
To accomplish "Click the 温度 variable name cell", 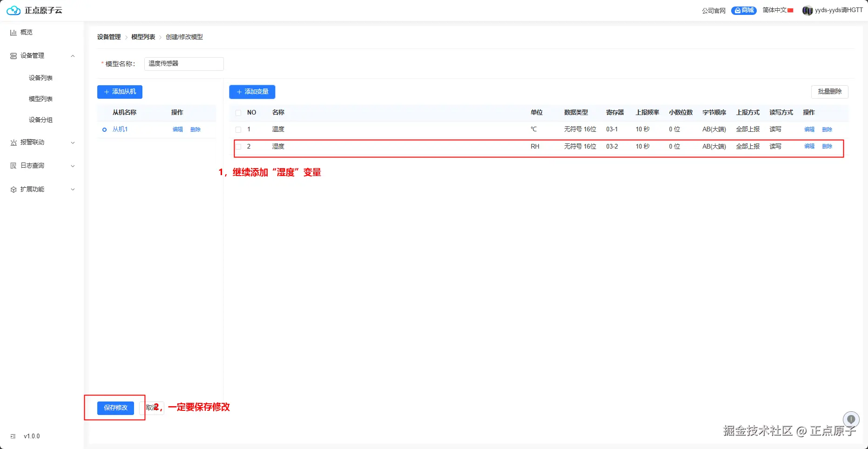I will click(x=278, y=129).
